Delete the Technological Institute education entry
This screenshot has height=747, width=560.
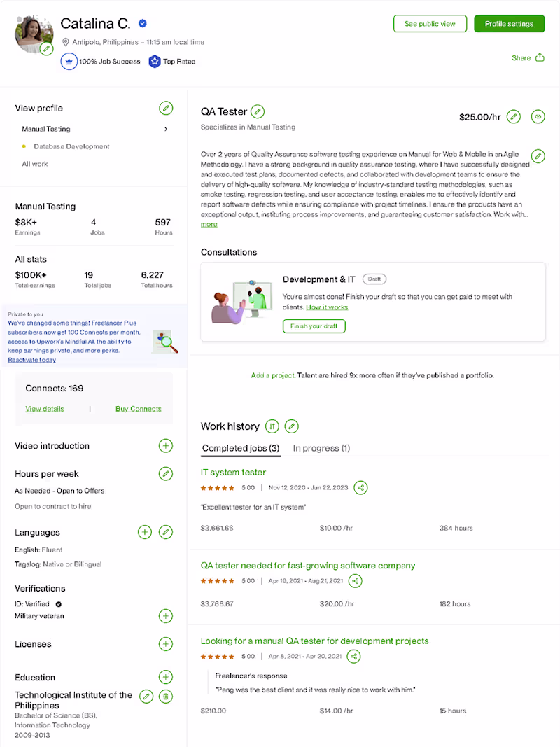(166, 696)
